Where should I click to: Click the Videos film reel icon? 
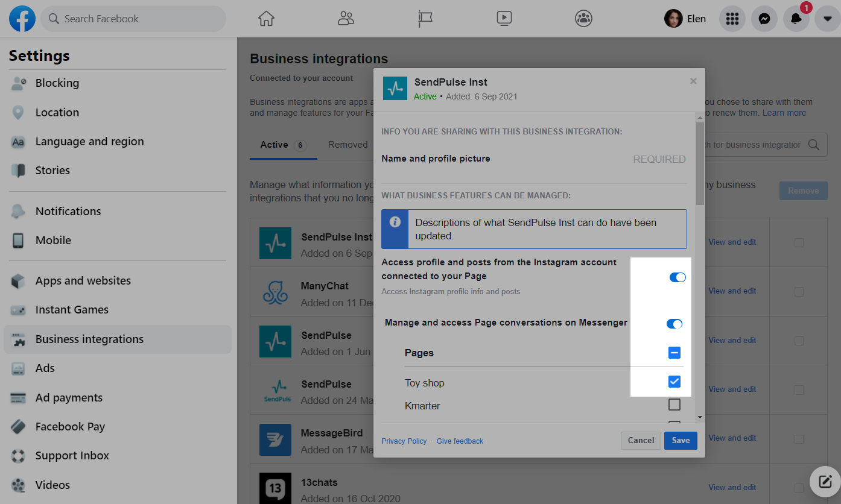click(x=18, y=485)
